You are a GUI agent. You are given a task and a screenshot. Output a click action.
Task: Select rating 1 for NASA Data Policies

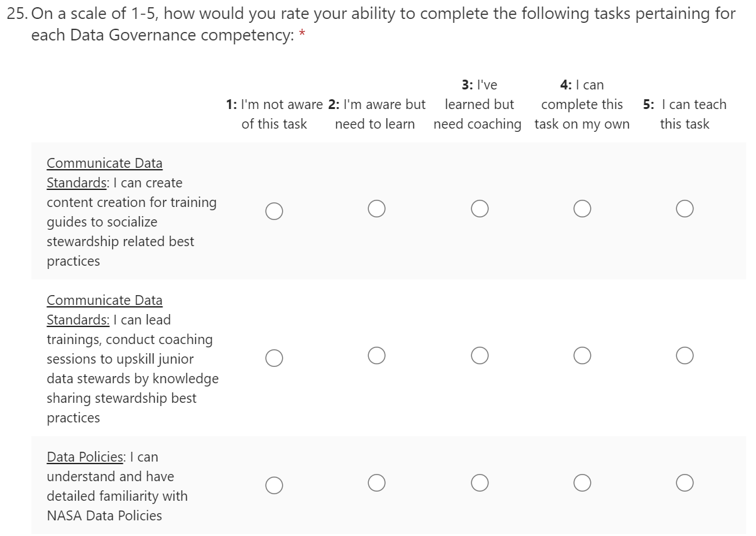pos(274,485)
